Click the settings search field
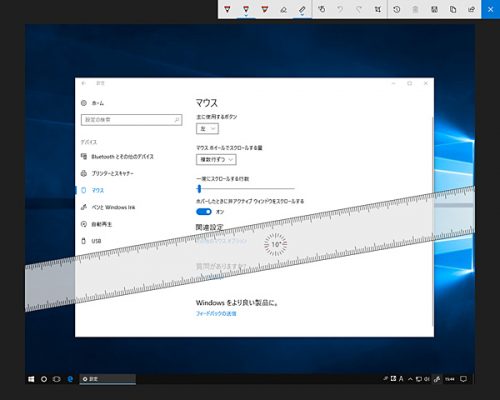500x400 pixels. 131,120
